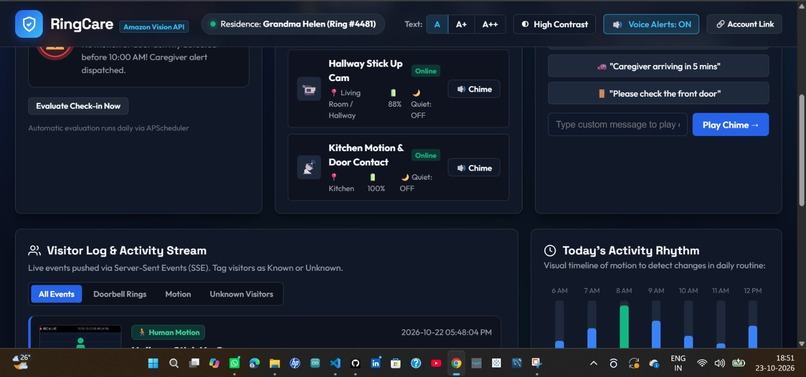Switch to Motion tab
The width and height of the screenshot is (806, 377).
178,294
